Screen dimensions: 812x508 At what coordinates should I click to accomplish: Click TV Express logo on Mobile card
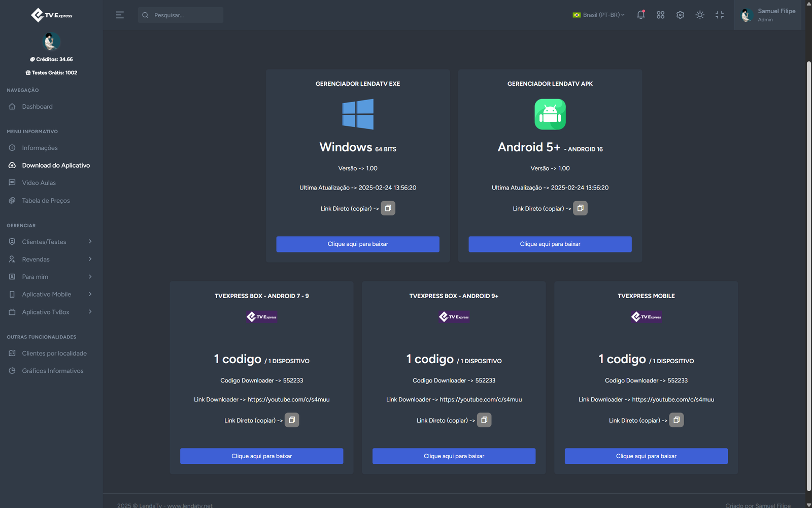646,317
